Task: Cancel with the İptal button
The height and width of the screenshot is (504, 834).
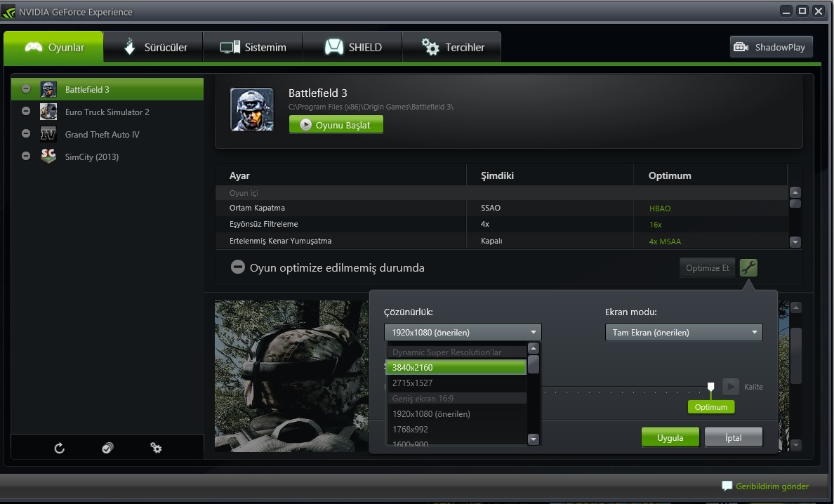Action: click(734, 437)
